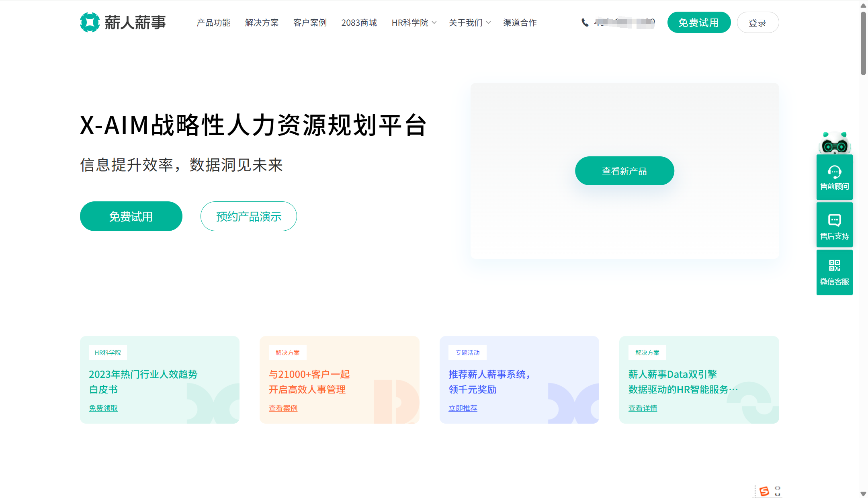Expand the HR科学院 dropdown menu

point(410,23)
